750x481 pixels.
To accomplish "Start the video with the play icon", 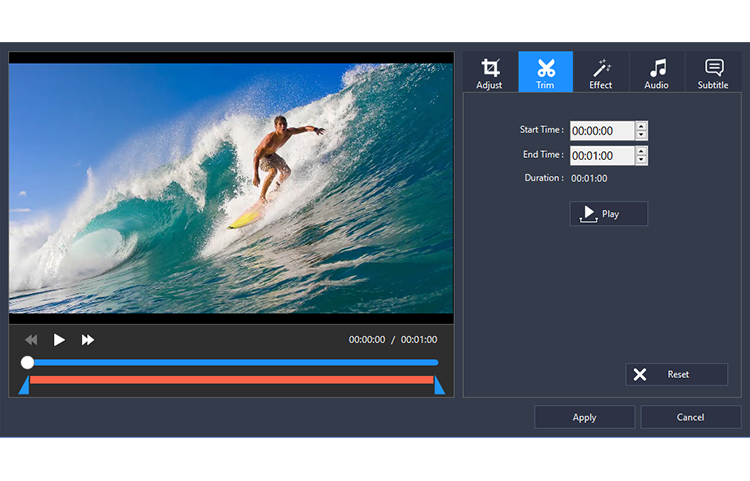I will pos(59,340).
